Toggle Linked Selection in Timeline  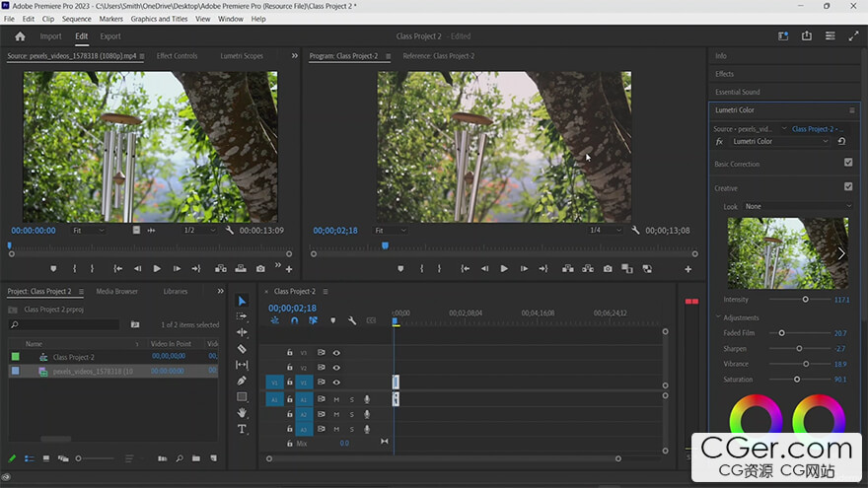pyautogui.click(x=314, y=320)
